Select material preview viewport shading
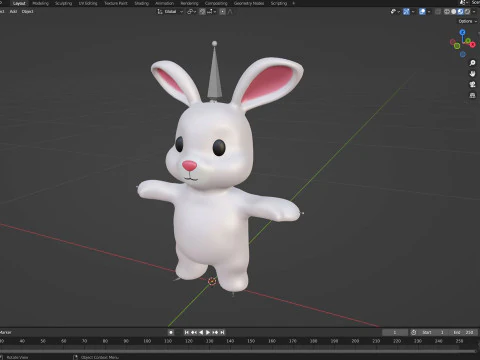The image size is (480, 360). pyautogui.click(x=461, y=12)
